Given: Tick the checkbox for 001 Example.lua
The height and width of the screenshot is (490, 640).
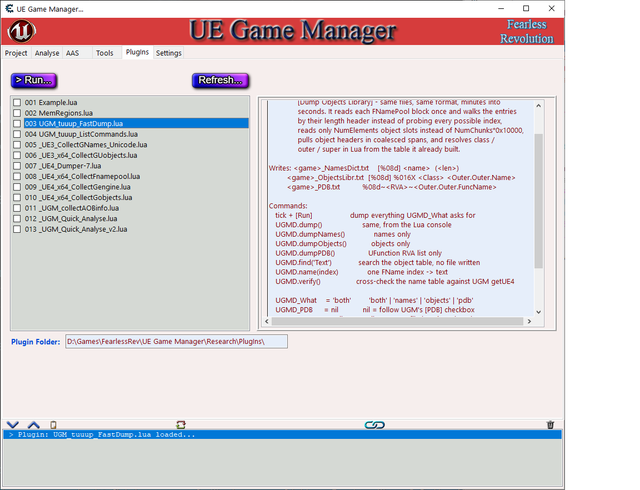Looking at the screenshot, I should pos(17,102).
